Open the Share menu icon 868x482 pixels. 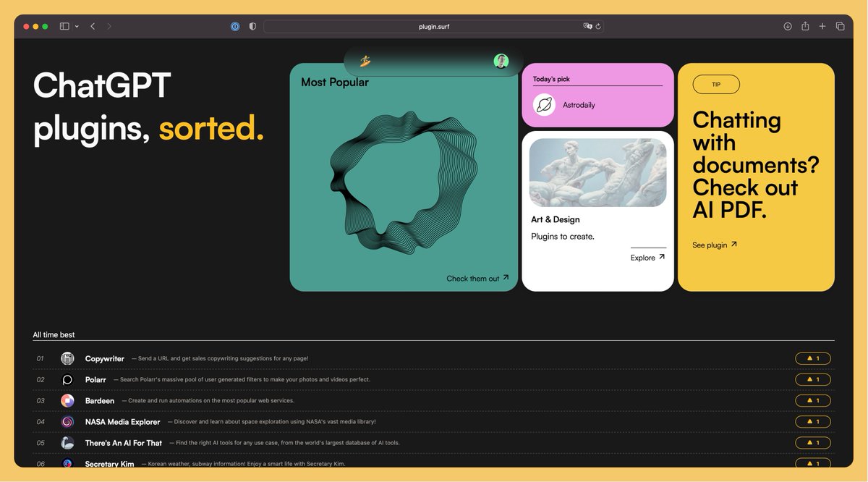pos(805,26)
